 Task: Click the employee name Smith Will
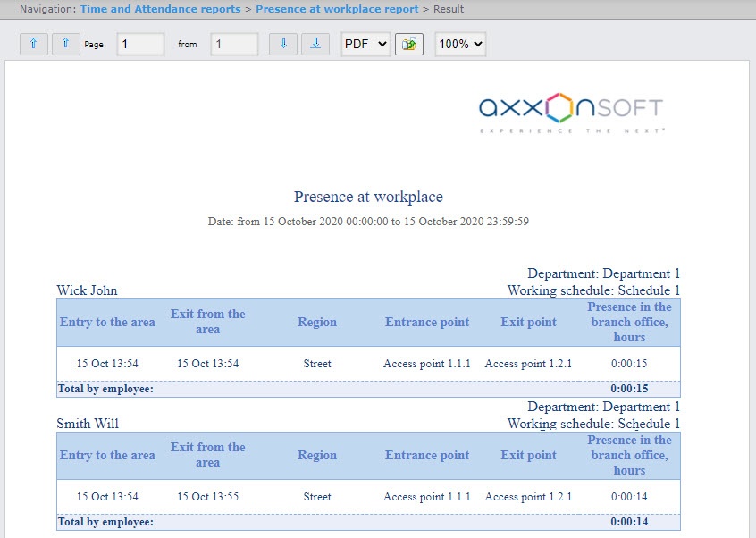(x=88, y=424)
